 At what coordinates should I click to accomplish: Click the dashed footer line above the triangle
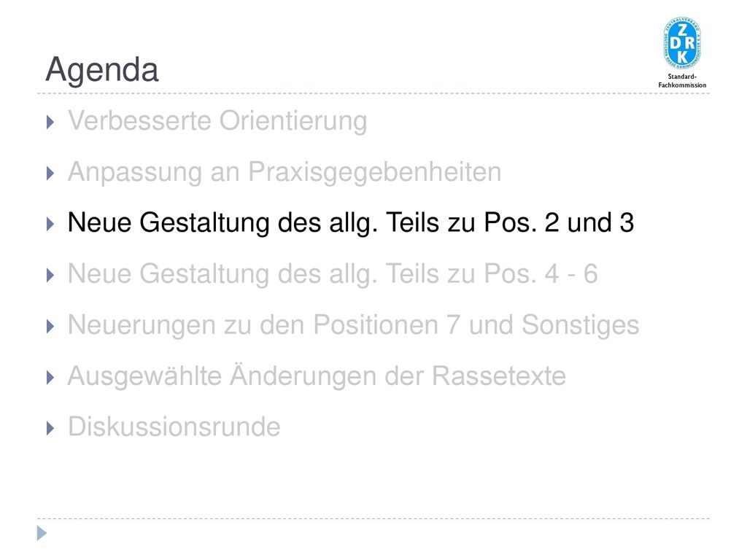pyautogui.click(x=373, y=518)
